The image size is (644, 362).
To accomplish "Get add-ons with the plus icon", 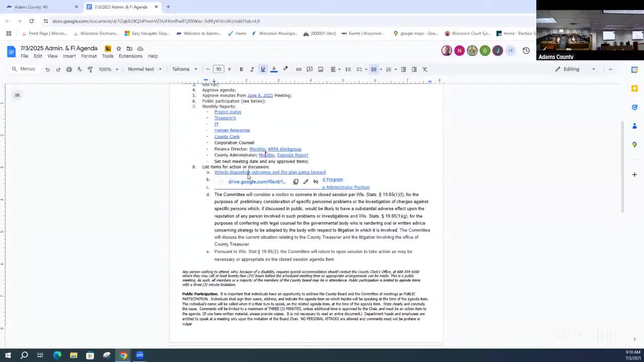I will tap(634, 174).
